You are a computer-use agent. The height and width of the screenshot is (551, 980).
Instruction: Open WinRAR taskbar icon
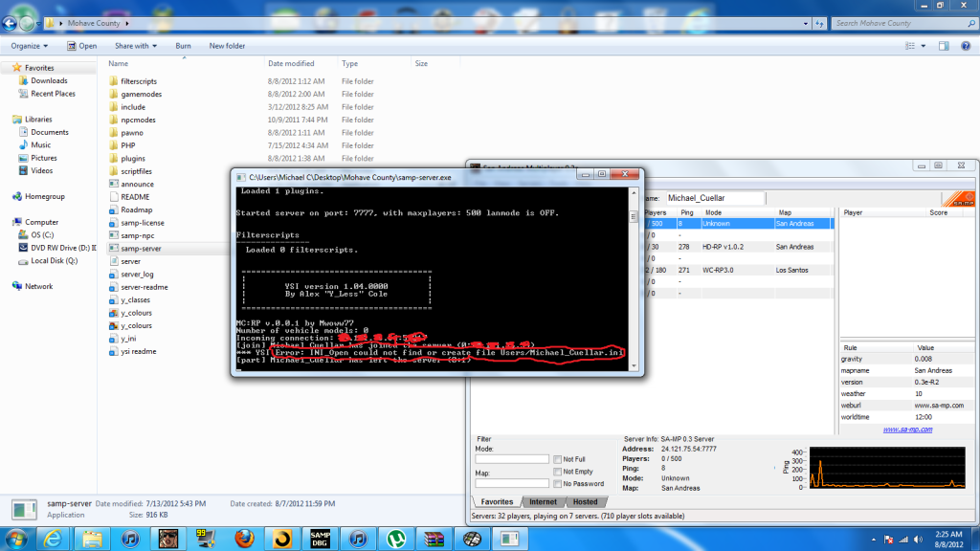[434, 539]
